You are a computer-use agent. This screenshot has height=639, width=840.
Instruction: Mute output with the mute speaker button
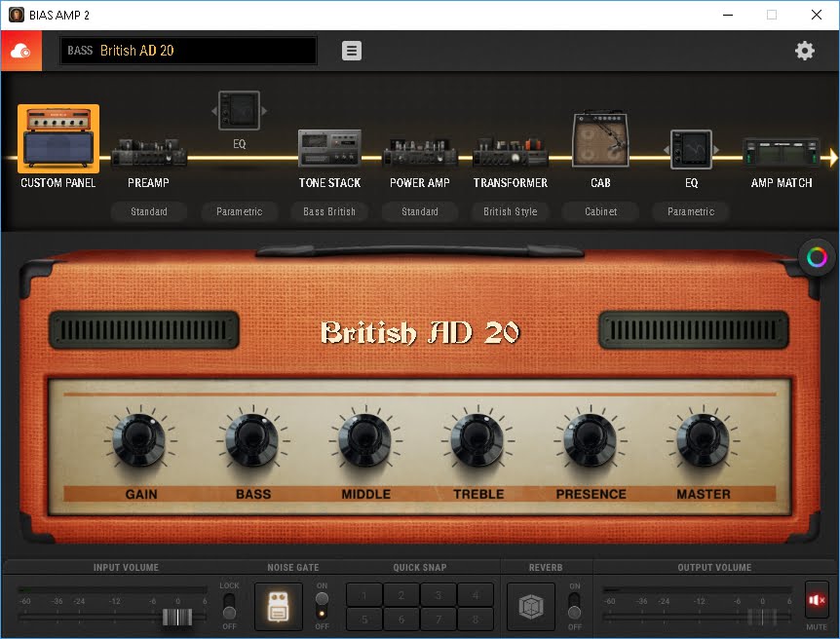[x=817, y=600]
